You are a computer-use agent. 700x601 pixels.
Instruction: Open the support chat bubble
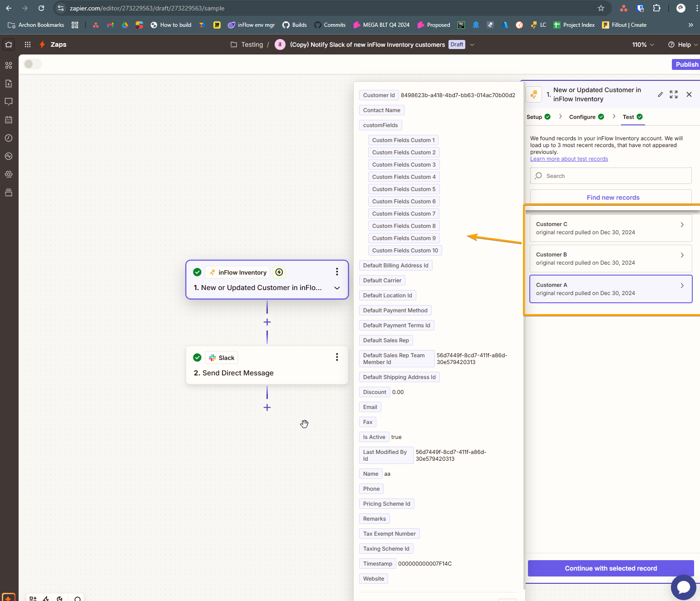point(683,587)
